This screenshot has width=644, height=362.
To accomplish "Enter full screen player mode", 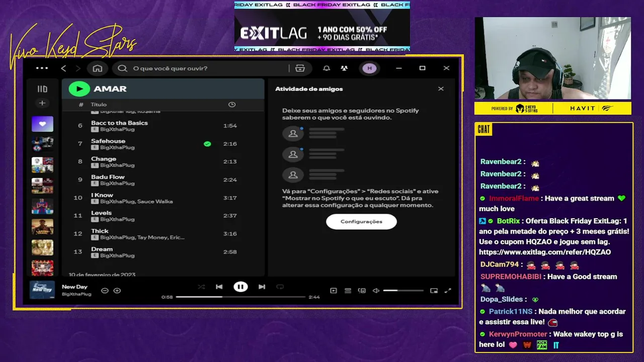I will point(448,291).
